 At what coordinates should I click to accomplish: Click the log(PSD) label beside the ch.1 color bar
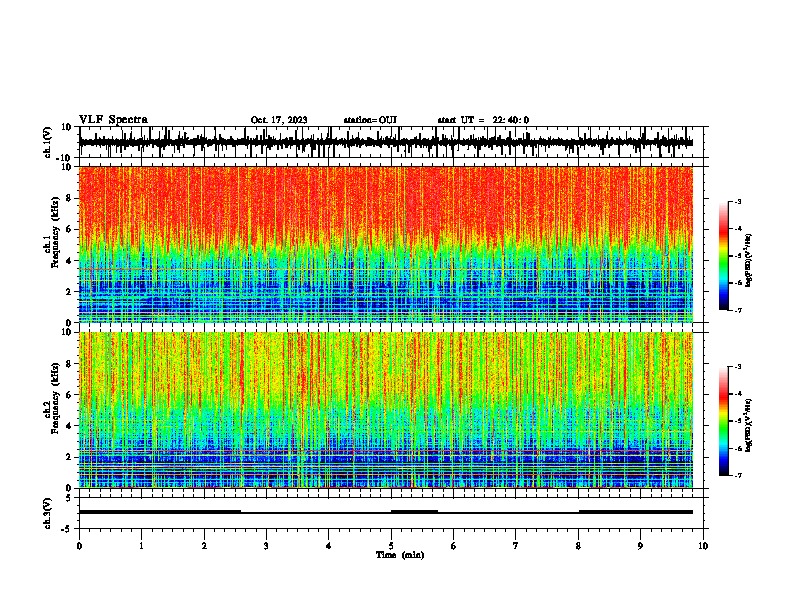pos(749,260)
